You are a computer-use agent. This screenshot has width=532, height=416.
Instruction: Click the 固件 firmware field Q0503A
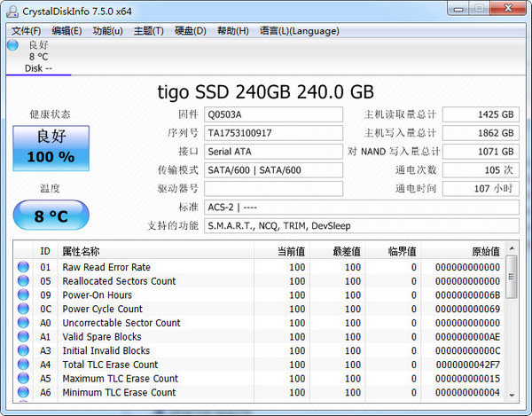point(273,114)
